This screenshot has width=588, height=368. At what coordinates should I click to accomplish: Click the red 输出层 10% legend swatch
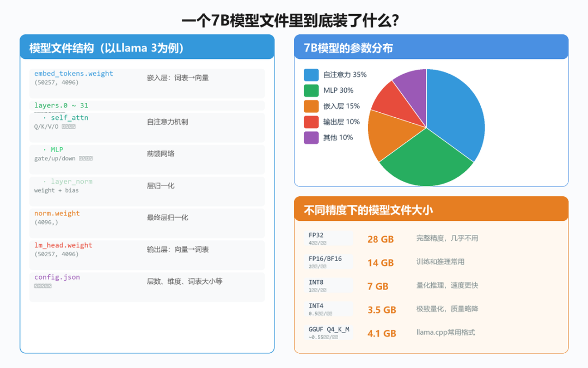[311, 122]
